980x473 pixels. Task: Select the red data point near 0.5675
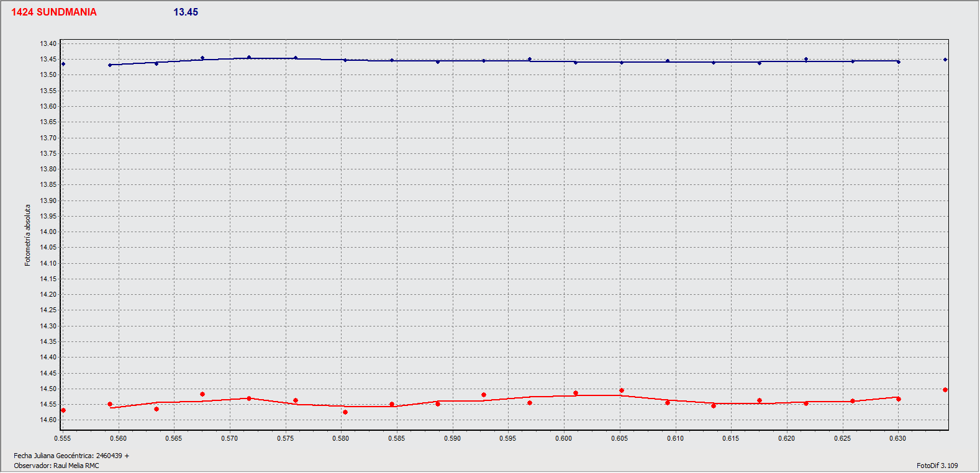pos(202,394)
